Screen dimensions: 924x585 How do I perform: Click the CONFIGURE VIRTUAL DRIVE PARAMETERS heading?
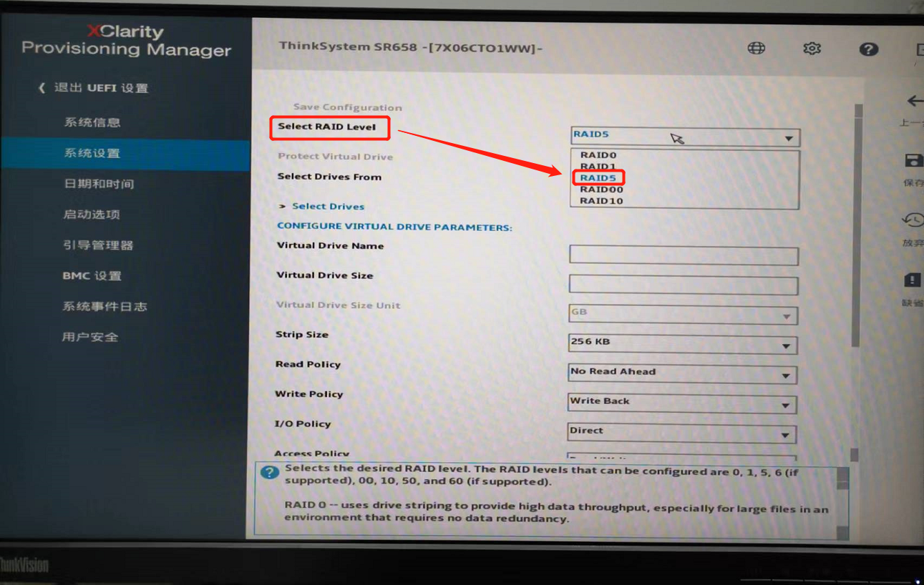(394, 227)
